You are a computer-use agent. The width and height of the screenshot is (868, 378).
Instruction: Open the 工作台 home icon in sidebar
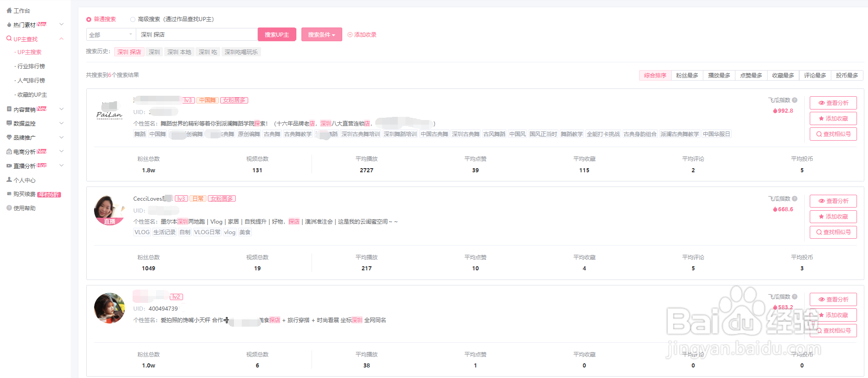9,10
